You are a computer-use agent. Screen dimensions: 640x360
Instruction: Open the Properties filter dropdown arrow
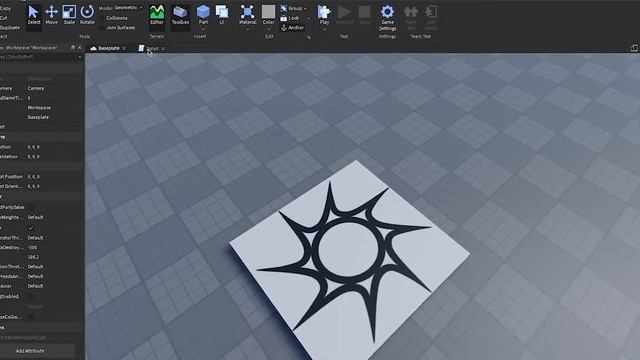pos(80,58)
